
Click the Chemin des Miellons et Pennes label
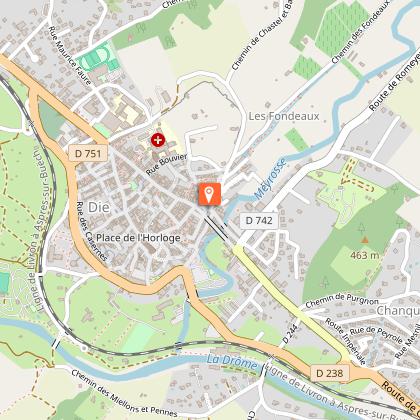124,393
